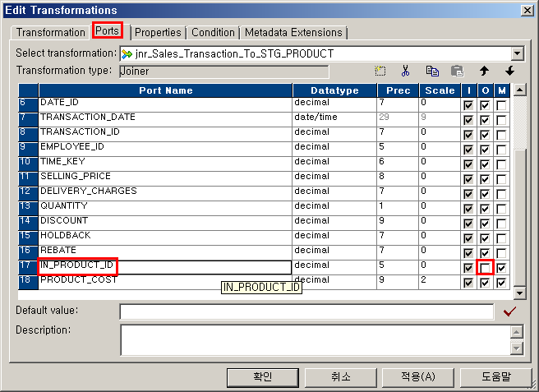Click the 도움말 (Help) button
The width and height of the screenshot is (539, 392).
point(495,377)
